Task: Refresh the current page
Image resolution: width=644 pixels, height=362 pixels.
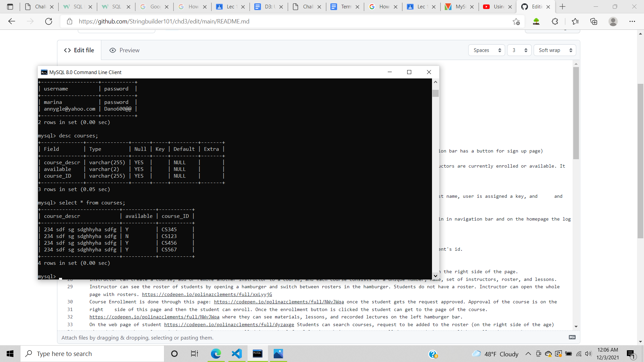Action: tap(48, 21)
